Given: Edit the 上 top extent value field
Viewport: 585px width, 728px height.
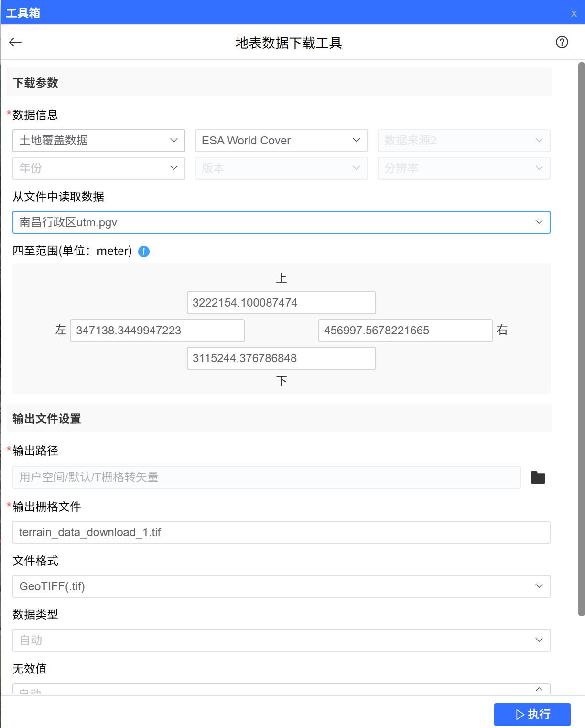Looking at the screenshot, I should pos(281,303).
